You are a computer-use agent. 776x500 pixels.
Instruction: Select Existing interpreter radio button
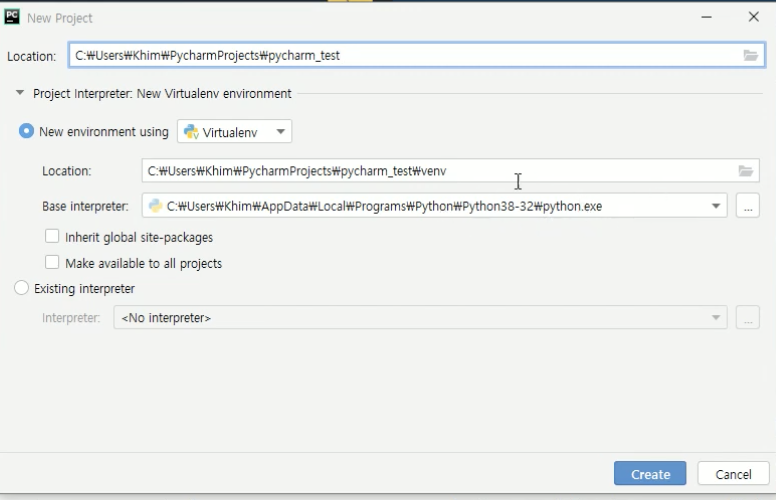click(21, 288)
